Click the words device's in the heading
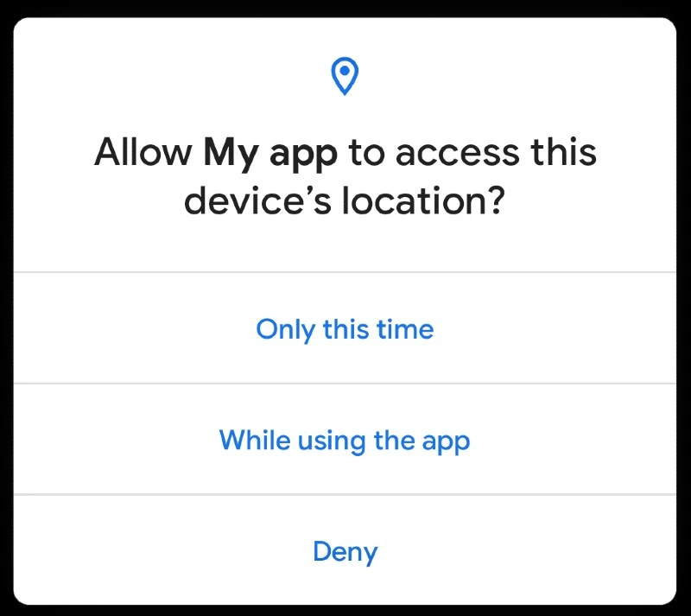The width and height of the screenshot is (691, 616). click(257, 200)
